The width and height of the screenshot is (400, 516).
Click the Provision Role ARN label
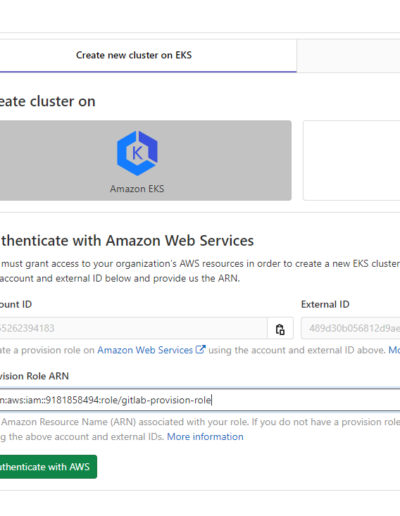point(34,376)
